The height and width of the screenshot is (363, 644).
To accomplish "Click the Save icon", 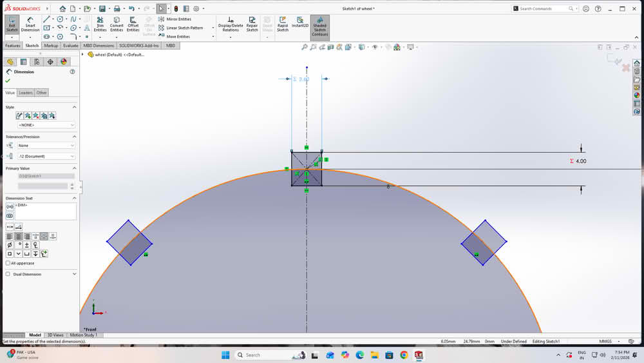I will [x=102, y=8].
